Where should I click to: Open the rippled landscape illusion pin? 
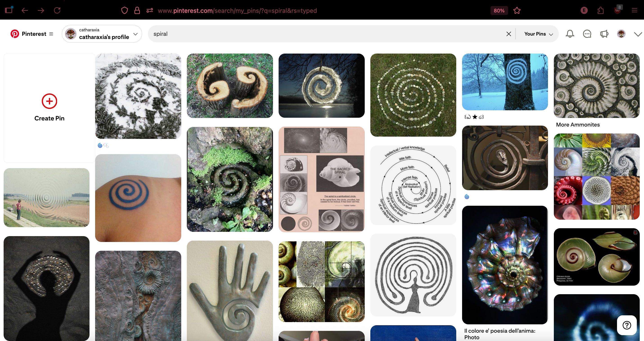point(47,197)
